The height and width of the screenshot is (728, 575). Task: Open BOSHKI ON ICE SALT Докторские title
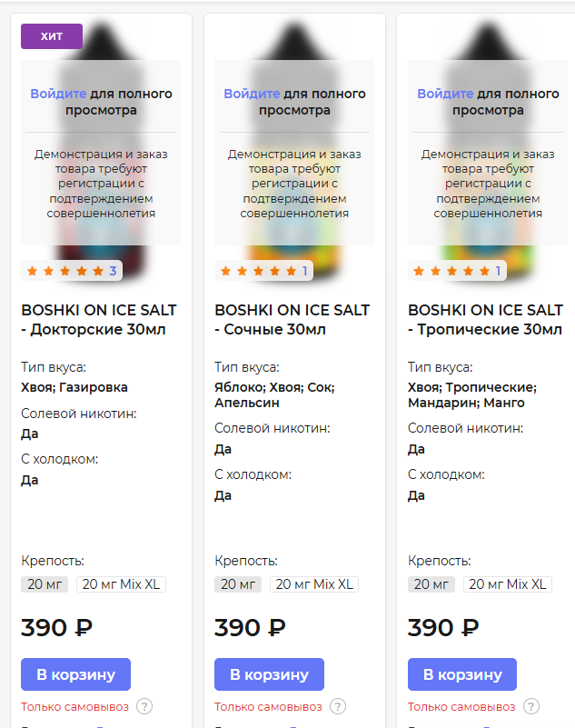pyautogui.click(x=99, y=319)
